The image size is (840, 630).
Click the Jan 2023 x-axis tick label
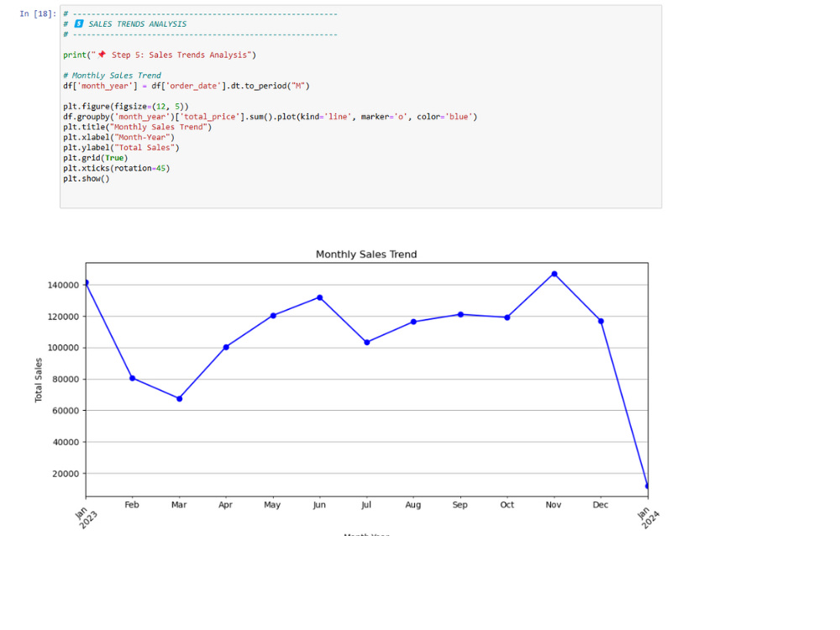coord(86,517)
